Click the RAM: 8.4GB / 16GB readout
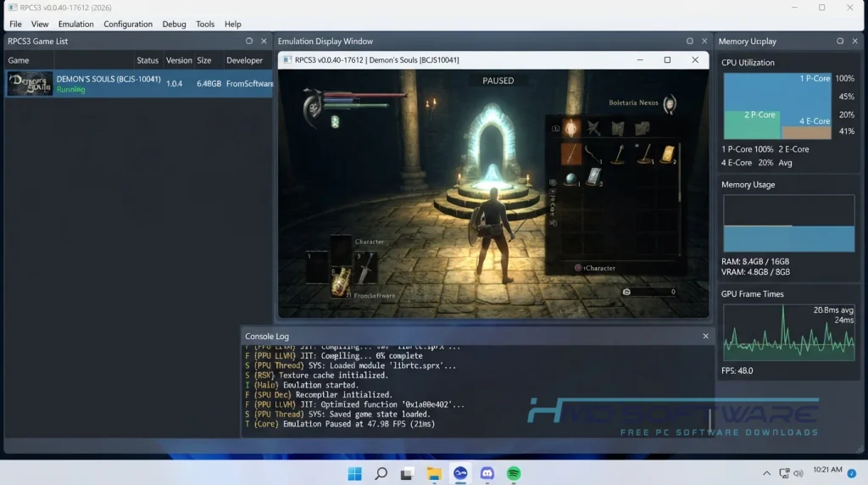Image resolution: width=868 pixels, height=485 pixels. (x=755, y=261)
